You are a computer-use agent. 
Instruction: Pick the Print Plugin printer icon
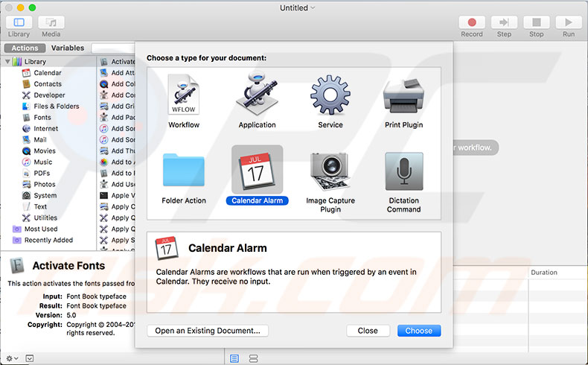tap(403, 95)
